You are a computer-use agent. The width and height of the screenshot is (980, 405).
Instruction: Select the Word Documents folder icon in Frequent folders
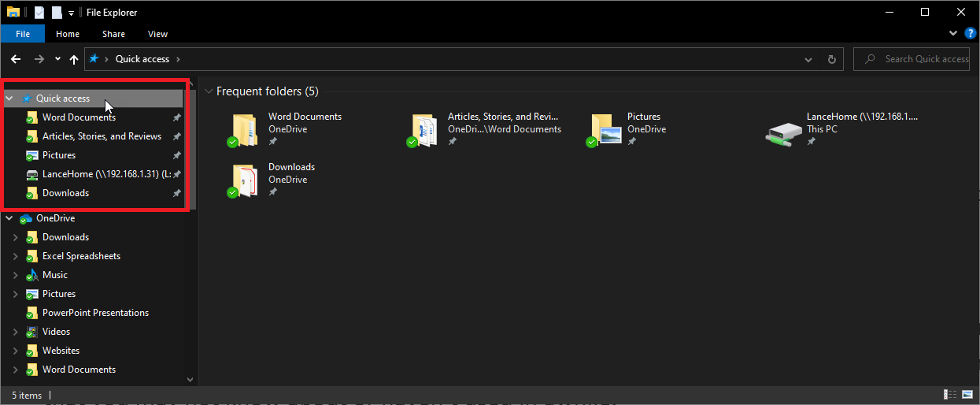point(244,130)
